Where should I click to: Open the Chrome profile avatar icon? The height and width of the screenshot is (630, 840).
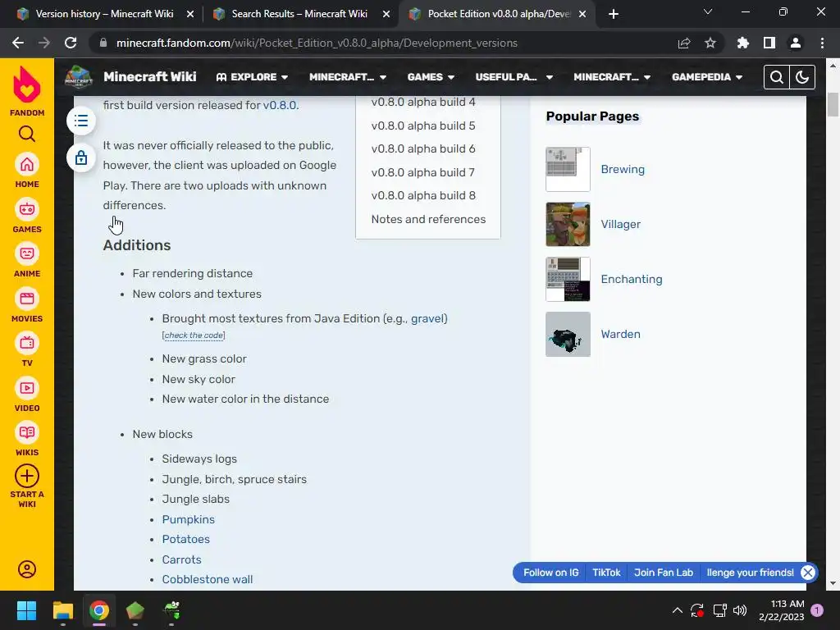[796, 43]
